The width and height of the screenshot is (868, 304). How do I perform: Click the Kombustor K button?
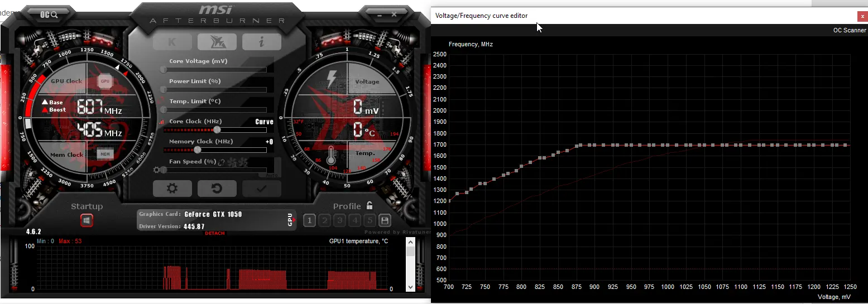point(172,42)
